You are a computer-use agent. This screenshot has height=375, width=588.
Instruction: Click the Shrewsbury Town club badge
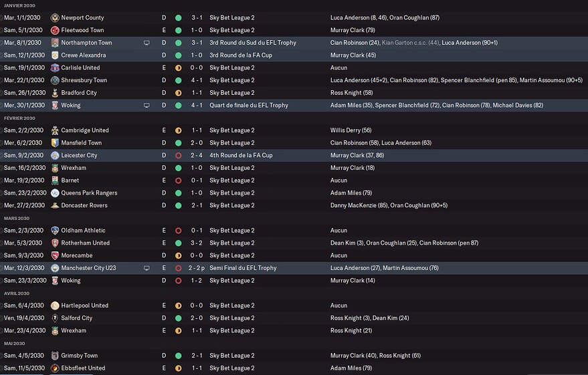click(x=55, y=80)
